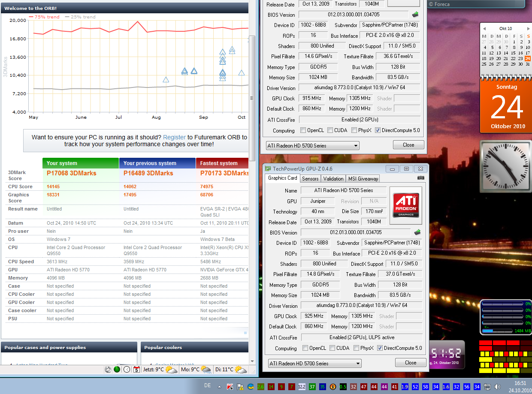Toggle CUDA checkbox in GPU-Z 925 MHz window
Image resolution: width=532 pixels, height=394 pixels.
(x=332, y=348)
